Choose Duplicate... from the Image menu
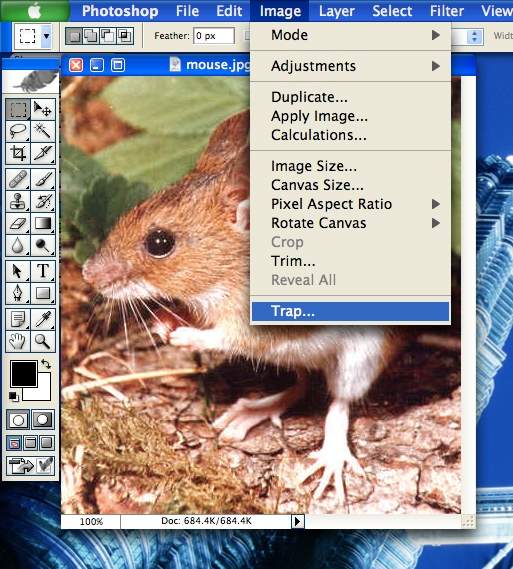 click(350, 97)
